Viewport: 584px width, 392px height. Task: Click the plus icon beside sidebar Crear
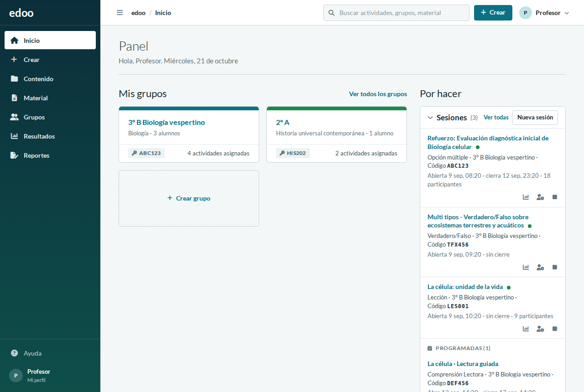tap(14, 60)
